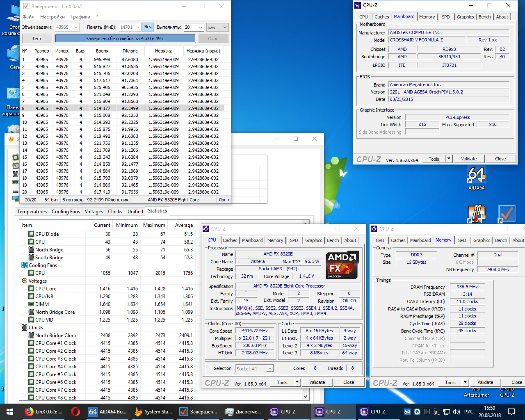525x420 pixels.
Task: Click the AMD FX Unlocked logo in CPU-Z
Action: [342, 265]
